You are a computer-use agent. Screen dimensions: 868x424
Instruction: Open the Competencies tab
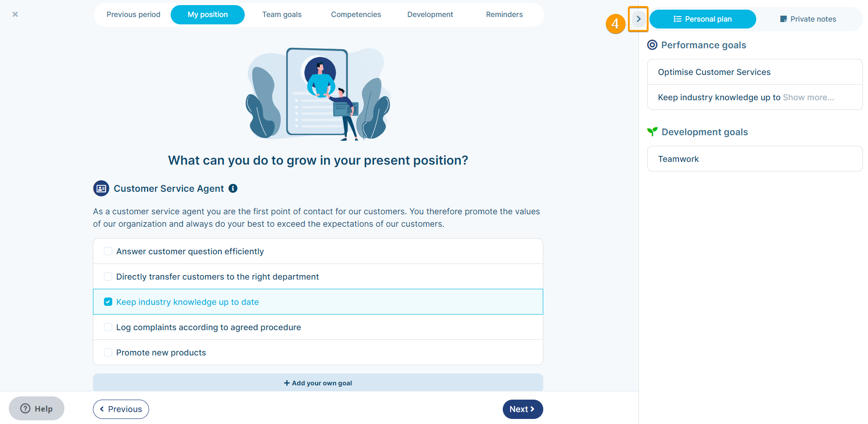coord(356,15)
